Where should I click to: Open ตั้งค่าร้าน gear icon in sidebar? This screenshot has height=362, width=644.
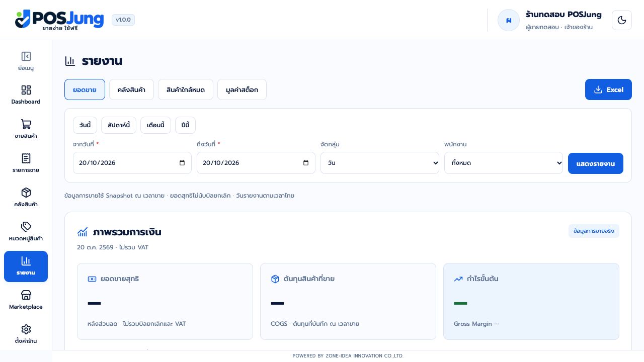[26, 329]
